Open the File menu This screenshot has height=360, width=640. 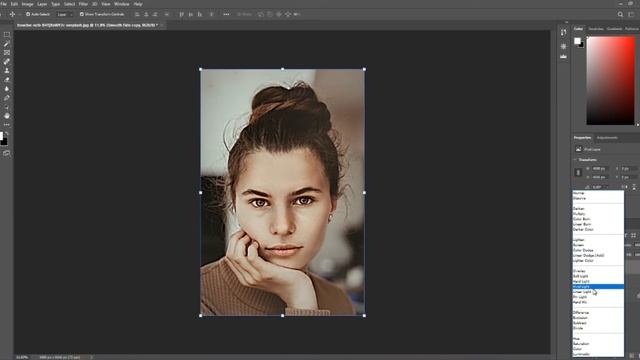coord(3,4)
